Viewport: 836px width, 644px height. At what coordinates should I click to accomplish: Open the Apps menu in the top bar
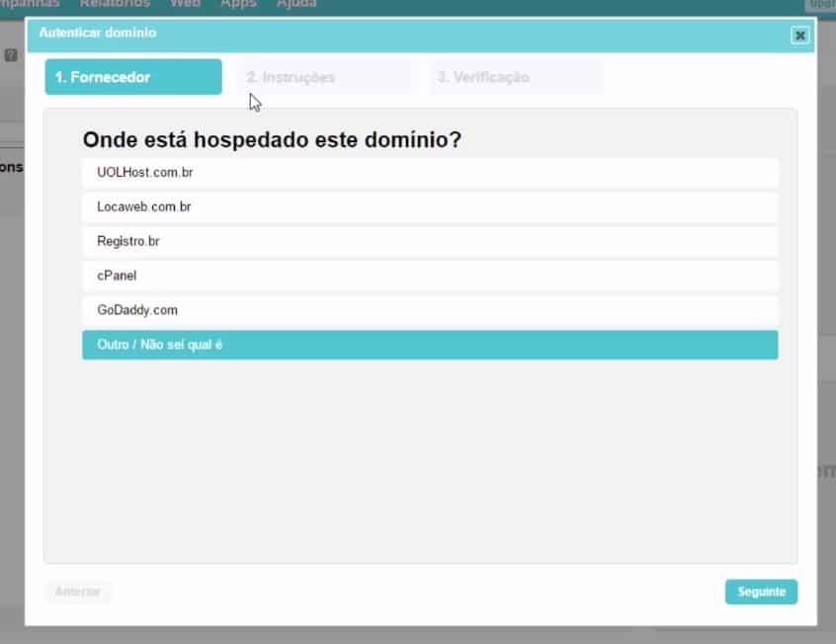[x=238, y=4]
